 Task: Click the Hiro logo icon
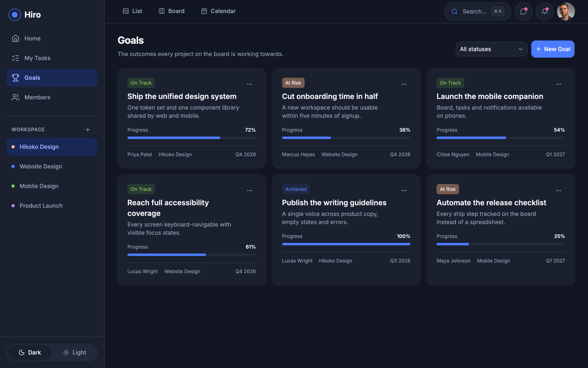(x=14, y=15)
